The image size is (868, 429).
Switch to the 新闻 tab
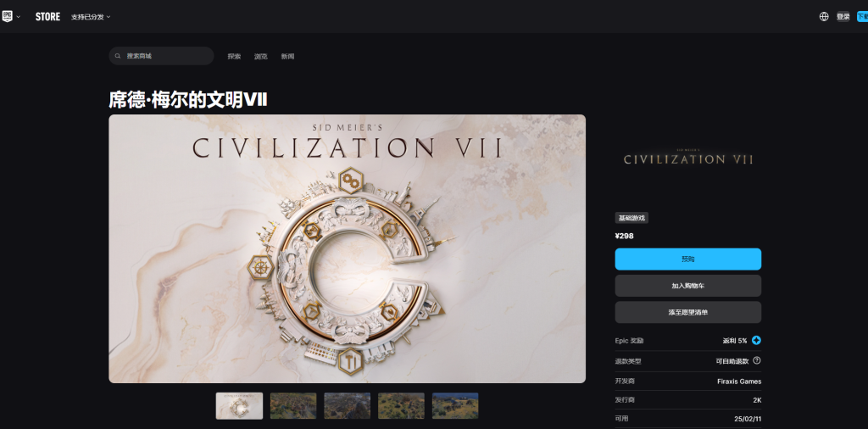pyautogui.click(x=287, y=57)
